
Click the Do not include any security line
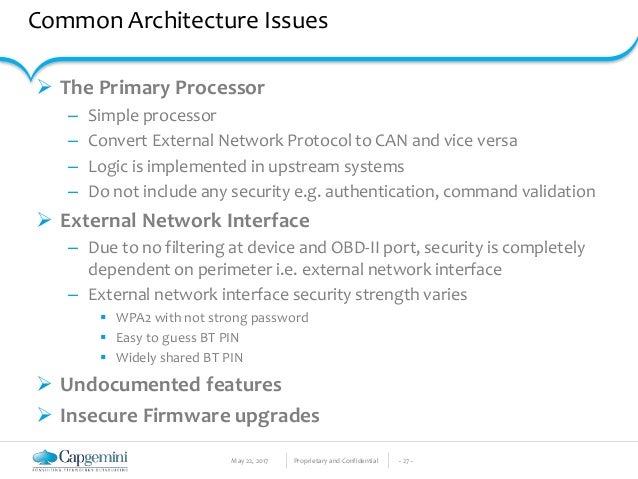point(342,192)
